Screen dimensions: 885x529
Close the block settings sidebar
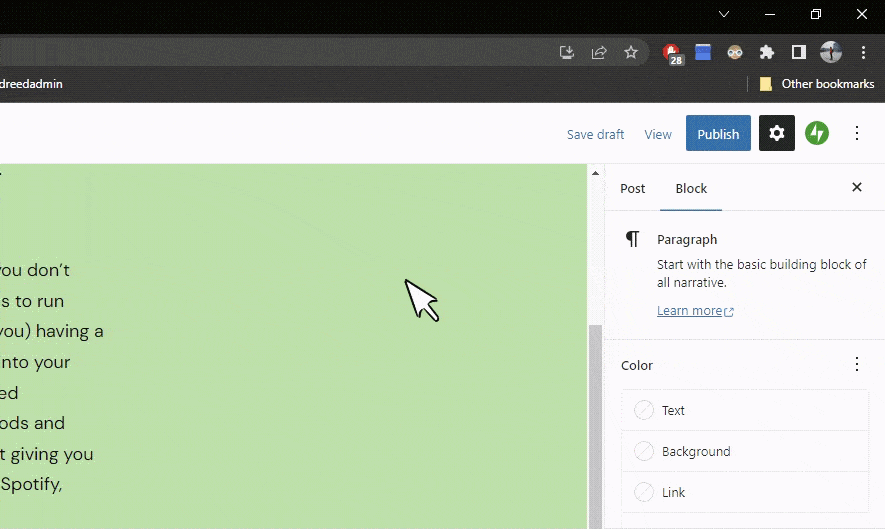click(856, 188)
